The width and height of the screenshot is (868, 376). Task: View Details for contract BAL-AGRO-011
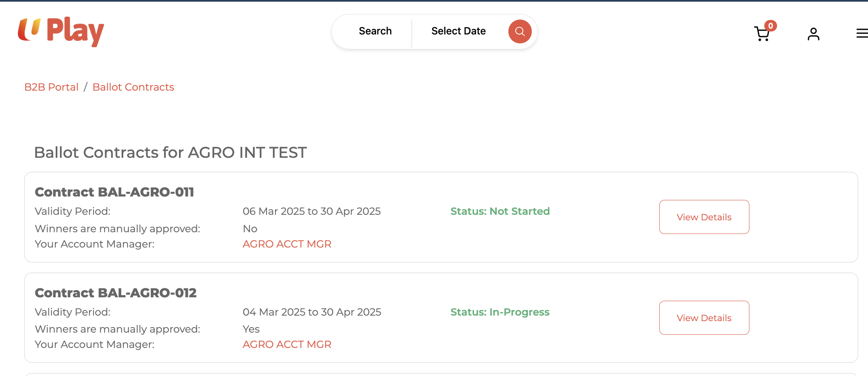click(x=704, y=217)
